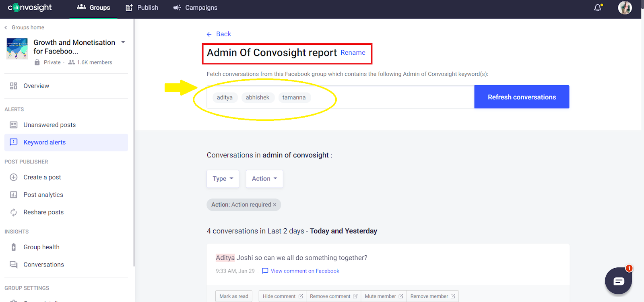Click View comment on Facebook

[x=305, y=271]
